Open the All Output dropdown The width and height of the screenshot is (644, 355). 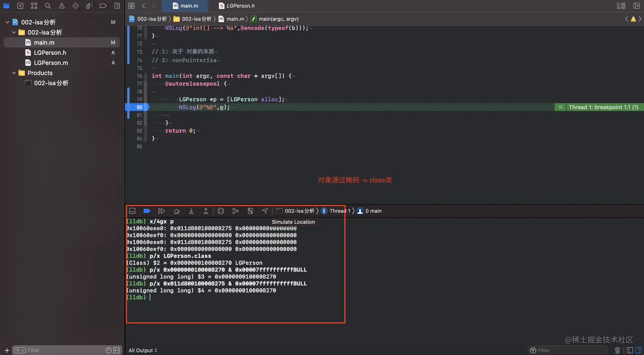pos(143,350)
